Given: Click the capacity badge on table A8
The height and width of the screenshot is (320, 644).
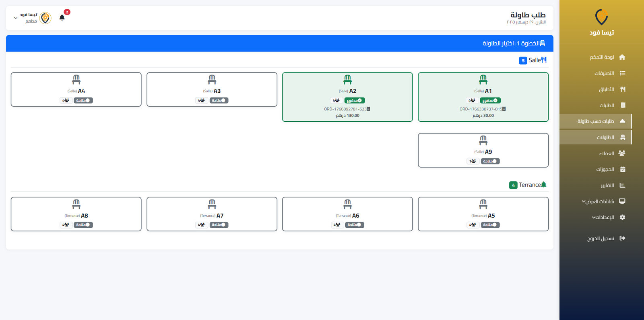Looking at the screenshot, I should (x=66, y=225).
